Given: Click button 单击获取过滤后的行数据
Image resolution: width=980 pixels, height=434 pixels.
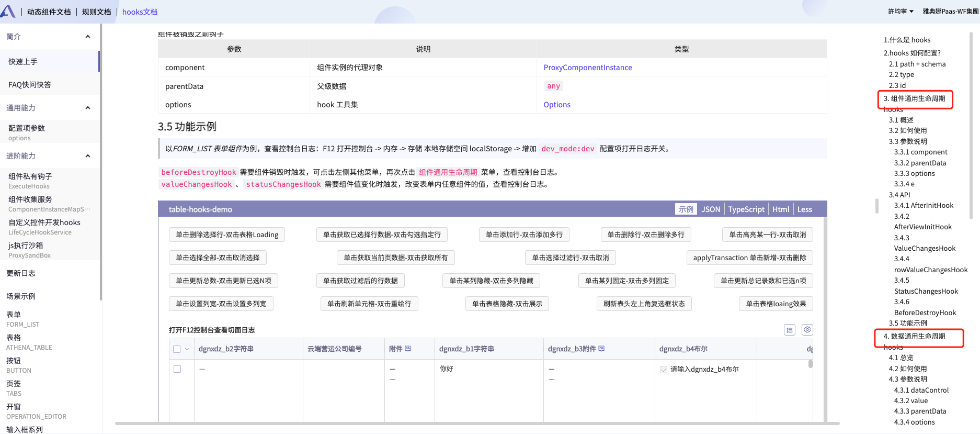Looking at the screenshot, I should [360, 281].
